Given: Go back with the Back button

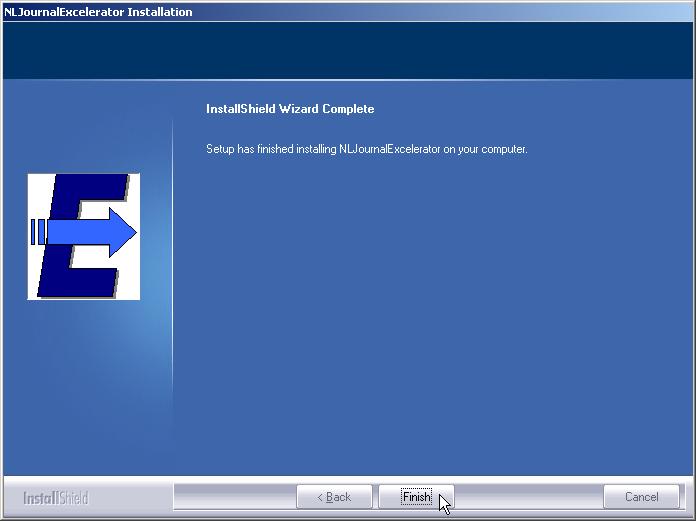Looking at the screenshot, I should click(334, 497).
